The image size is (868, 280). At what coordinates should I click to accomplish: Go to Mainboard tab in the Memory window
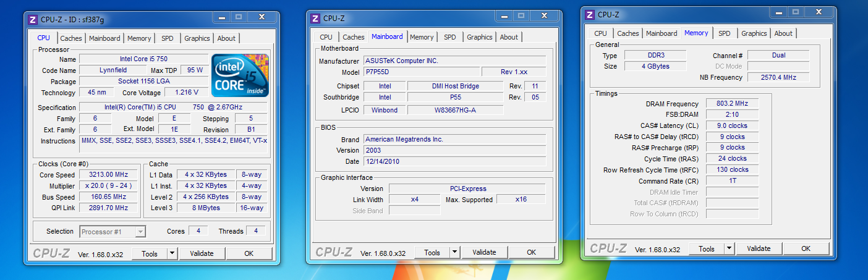[x=662, y=33]
